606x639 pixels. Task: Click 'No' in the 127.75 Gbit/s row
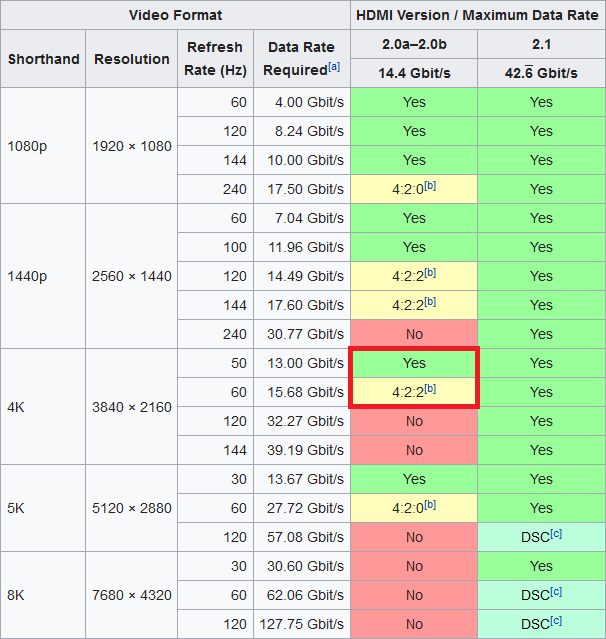point(414,624)
